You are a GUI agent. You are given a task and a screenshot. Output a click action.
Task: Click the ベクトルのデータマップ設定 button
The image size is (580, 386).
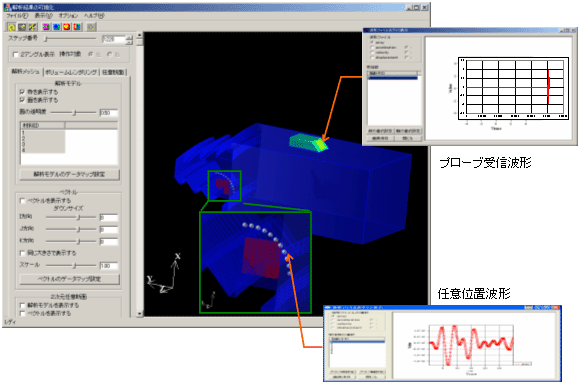pos(70,279)
